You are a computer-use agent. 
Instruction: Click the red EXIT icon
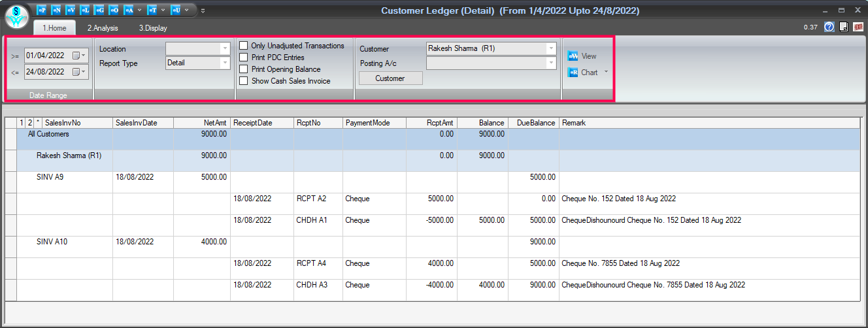tap(858, 27)
